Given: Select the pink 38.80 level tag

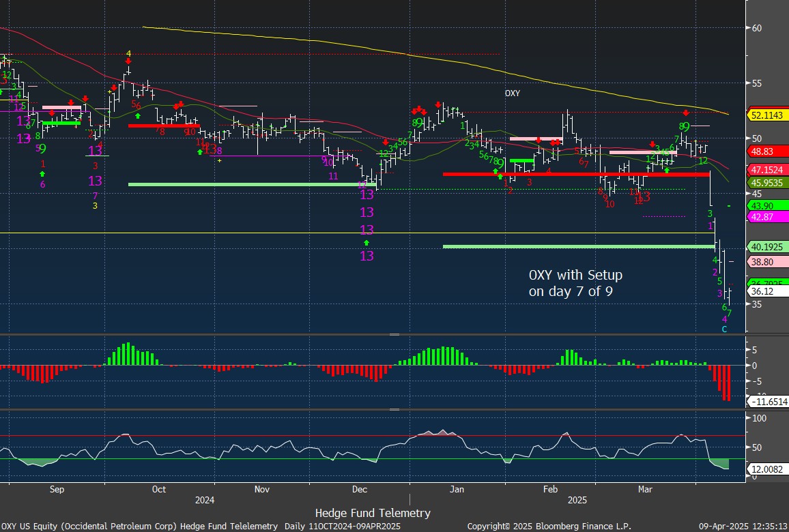Looking at the screenshot, I should point(768,262).
